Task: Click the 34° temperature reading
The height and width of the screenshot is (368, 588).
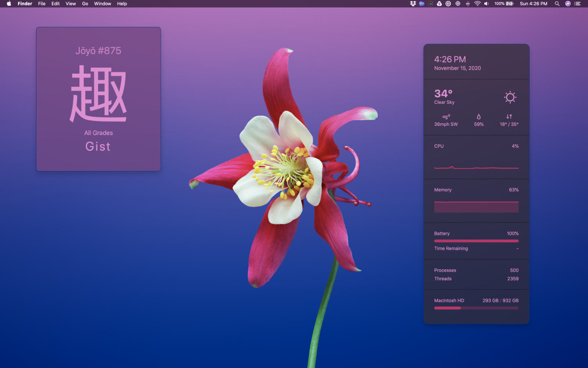Action: click(443, 93)
